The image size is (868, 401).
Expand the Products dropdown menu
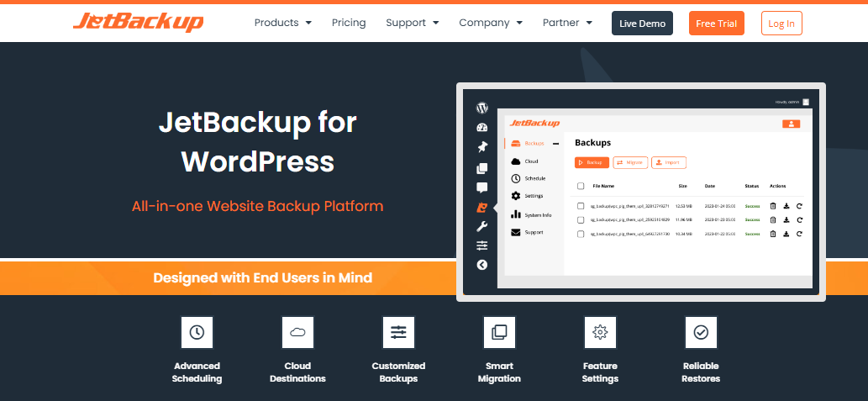(x=283, y=23)
